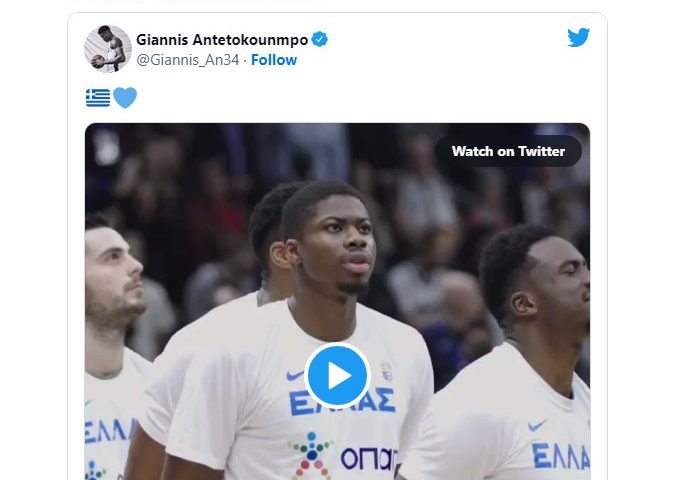Play the embedded tweet video

pyautogui.click(x=338, y=375)
